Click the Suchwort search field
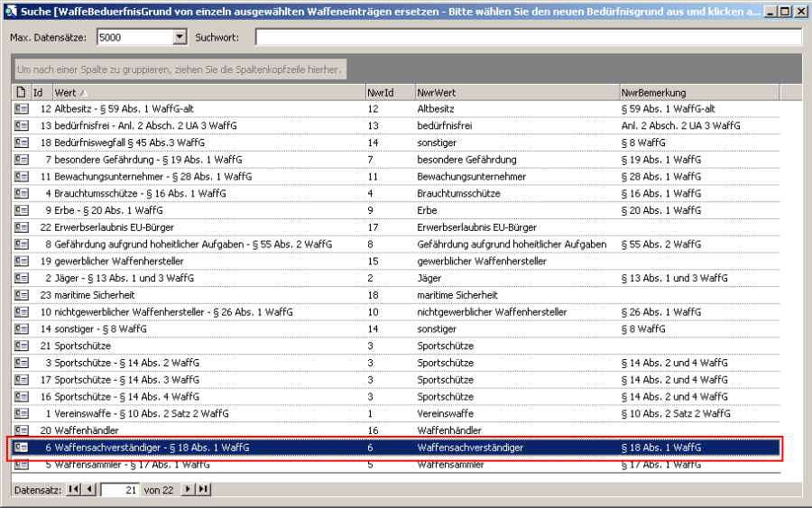This screenshot has width=812, height=508. [x=528, y=37]
